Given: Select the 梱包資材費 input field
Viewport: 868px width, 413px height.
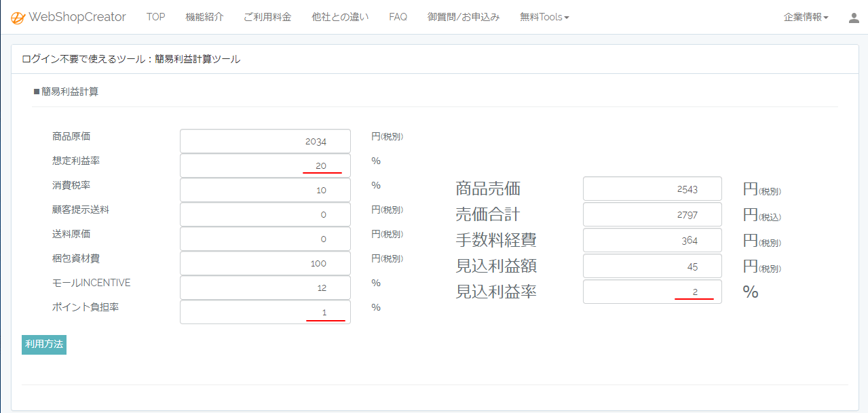Looking at the screenshot, I should [265, 263].
